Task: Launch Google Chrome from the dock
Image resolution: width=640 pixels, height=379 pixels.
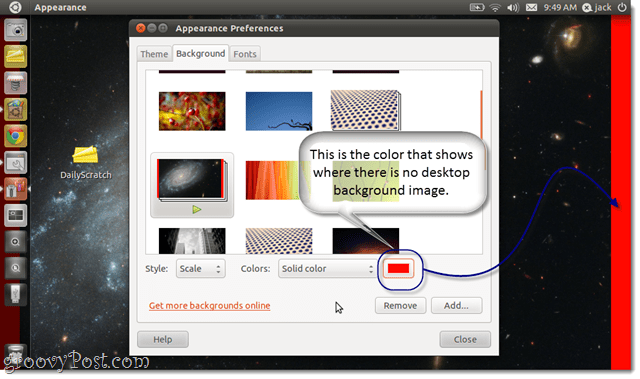Action: coord(16,136)
